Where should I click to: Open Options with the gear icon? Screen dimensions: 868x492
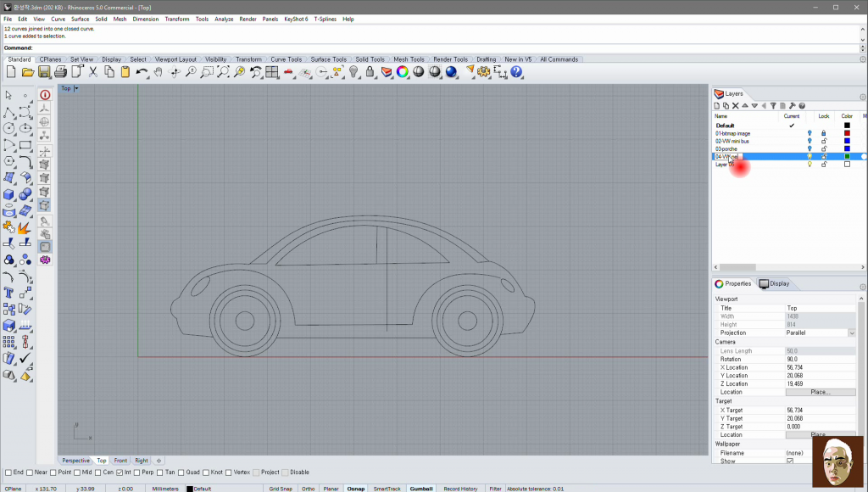pyautogui.click(x=484, y=72)
